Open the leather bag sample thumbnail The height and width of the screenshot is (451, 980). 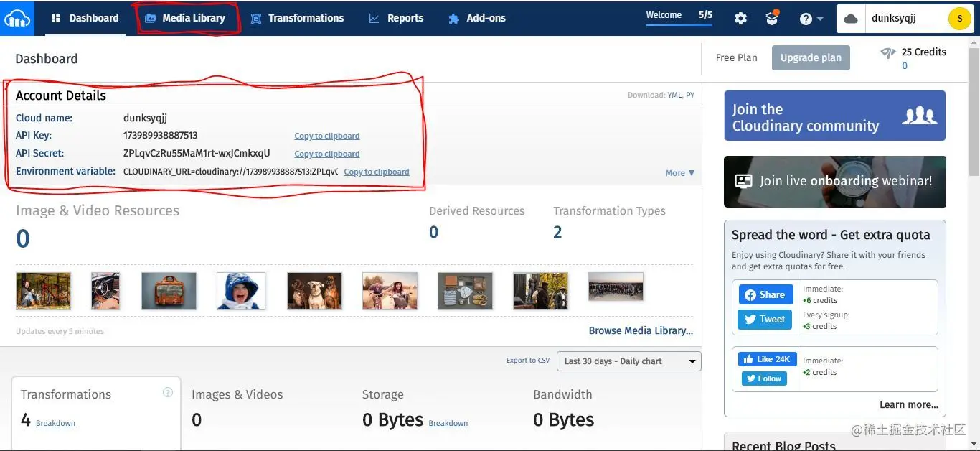[x=169, y=291]
